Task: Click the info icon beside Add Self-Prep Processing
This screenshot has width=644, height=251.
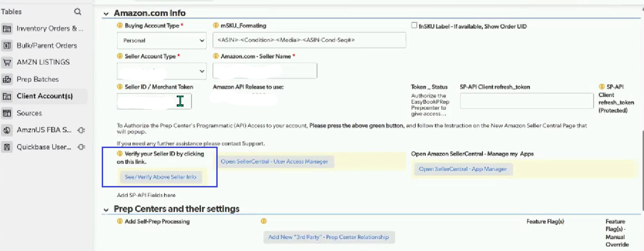Action: (x=120, y=222)
